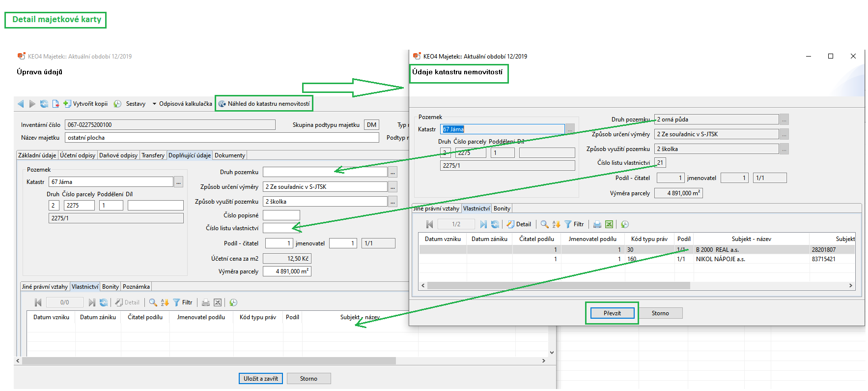Jump to last record in Úprava údajů grid

coord(91,302)
